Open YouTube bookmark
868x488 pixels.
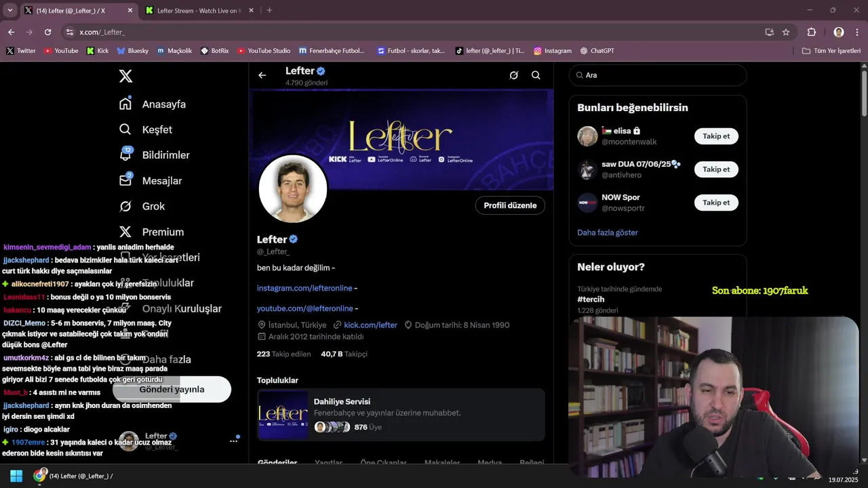pyautogui.click(x=61, y=51)
